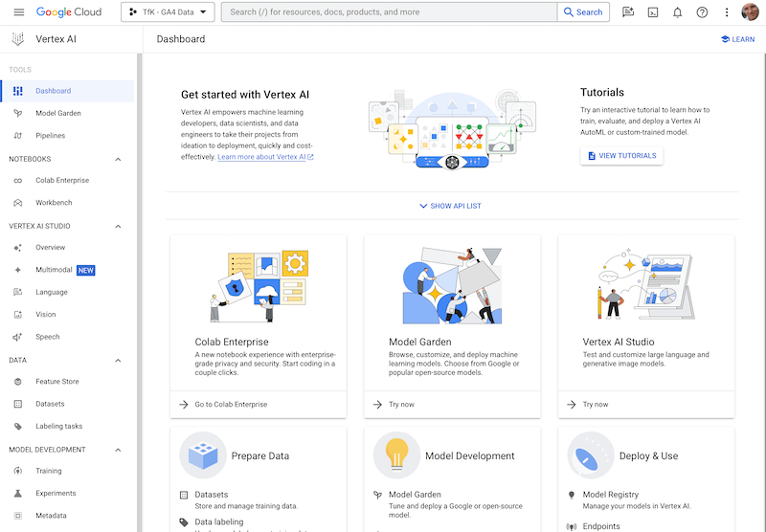Open the TfK - GA4 Data project picker
This screenshot has width=766, height=532.
click(x=167, y=12)
